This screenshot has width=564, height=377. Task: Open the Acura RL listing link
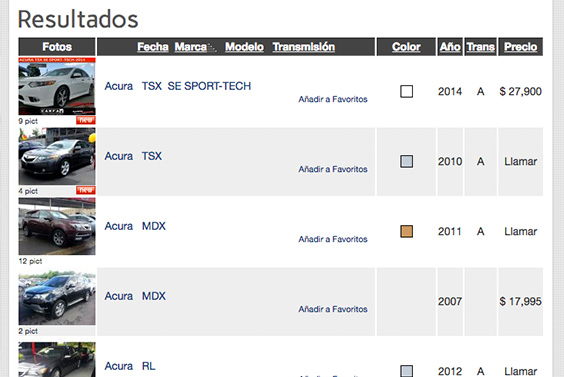click(130, 366)
